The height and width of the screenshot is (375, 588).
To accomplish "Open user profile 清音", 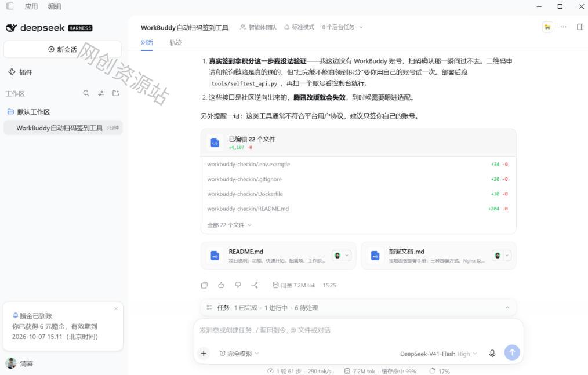I will click(x=20, y=363).
